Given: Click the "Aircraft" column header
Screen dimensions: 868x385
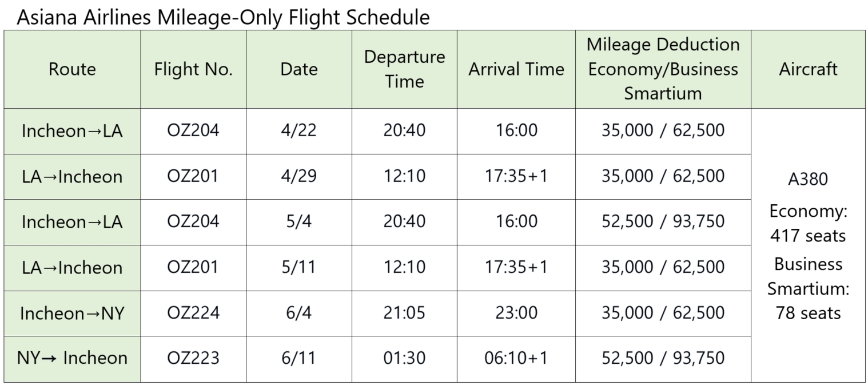Looking at the screenshot, I should (808, 69).
